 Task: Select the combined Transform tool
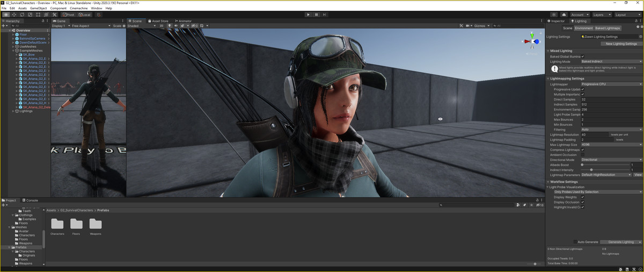click(x=46, y=15)
